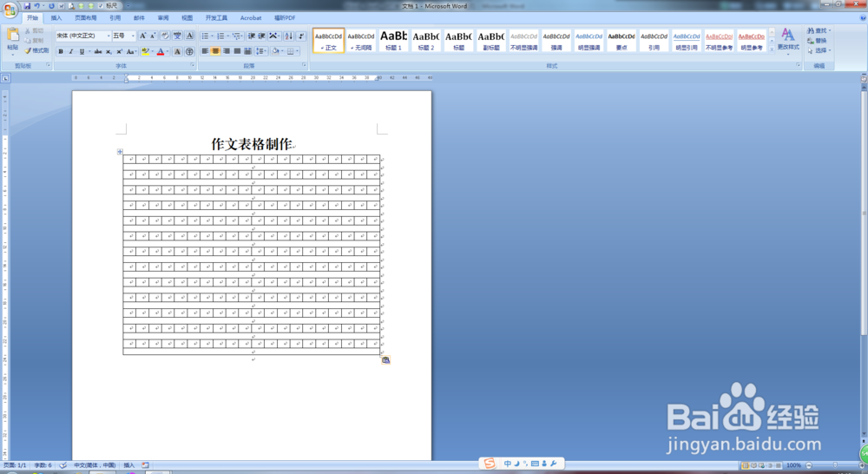The image size is (868, 474).
Task: Toggle superscript formatting
Action: click(118, 51)
